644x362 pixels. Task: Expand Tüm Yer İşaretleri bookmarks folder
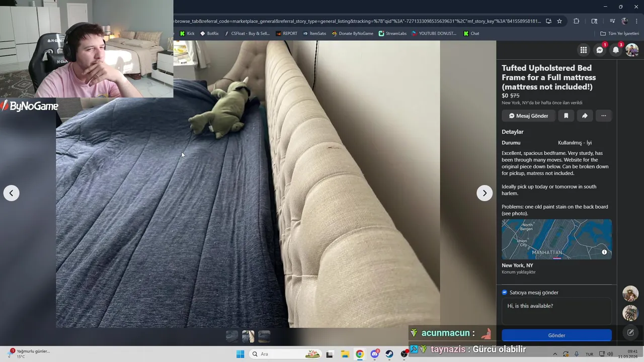point(619,34)
